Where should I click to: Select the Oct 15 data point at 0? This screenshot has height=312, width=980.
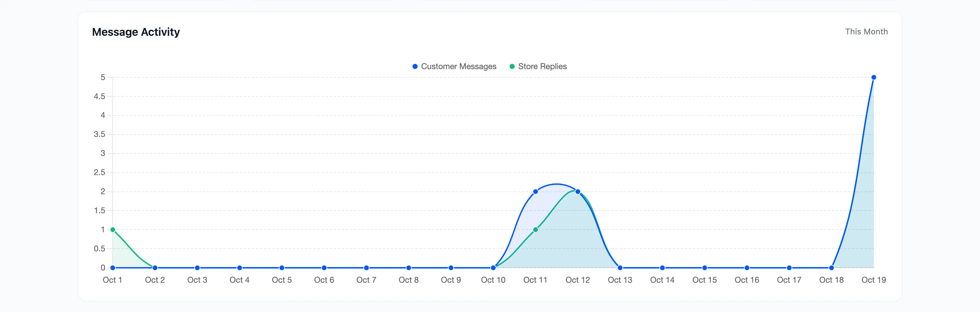pyautogui.click(x=705, y=268)
